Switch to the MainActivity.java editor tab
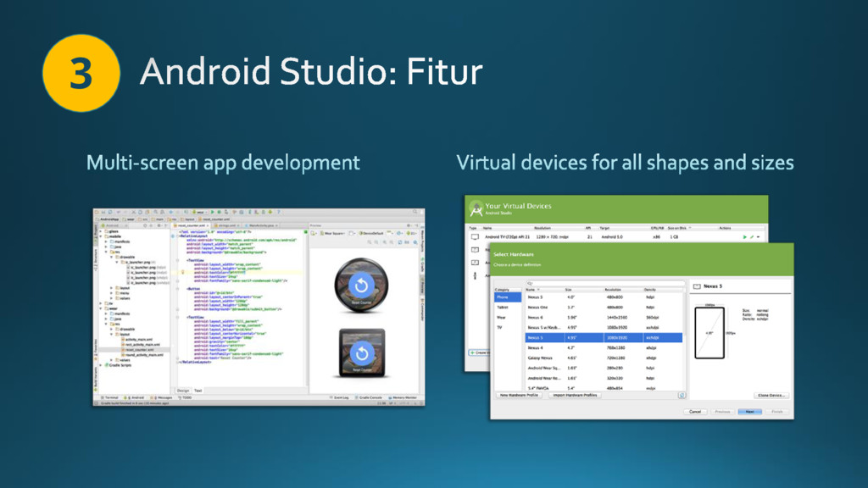 pyautogui.click(x=261, y=225)
